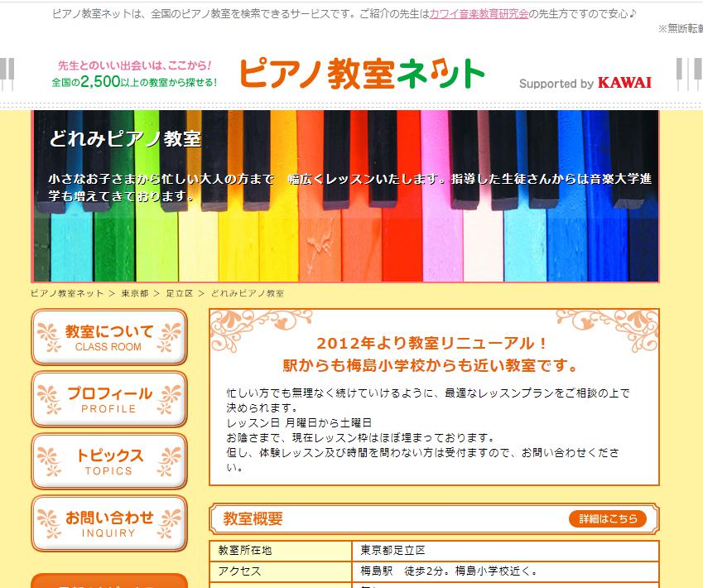The image size is (703, 588).
Task: Click the KAWAI brand logo
Action: click(x=624, y=83)
